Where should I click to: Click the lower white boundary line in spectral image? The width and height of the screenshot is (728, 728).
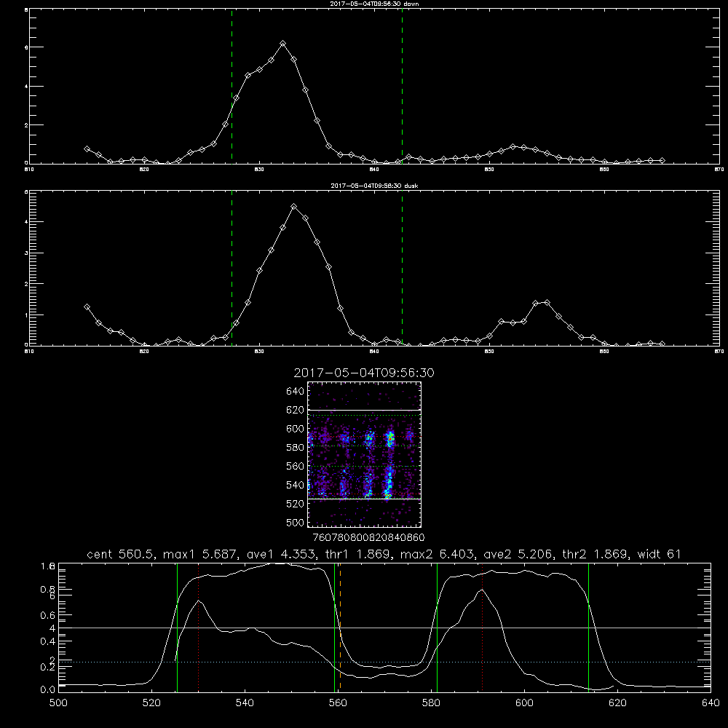[x=365, y=499]
